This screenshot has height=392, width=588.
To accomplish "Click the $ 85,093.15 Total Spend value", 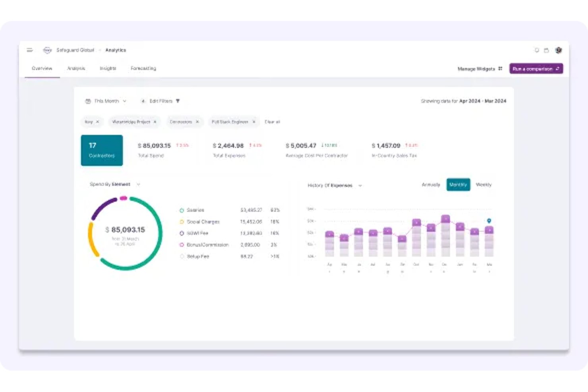I will (x=154, y=146).
